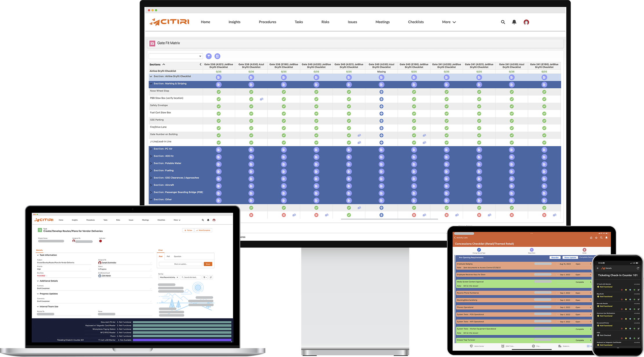Tap the Reorder button on the tablet
The width and height of the screenshot is (644, 357).
pyautogui.click(x=555, y=258)
